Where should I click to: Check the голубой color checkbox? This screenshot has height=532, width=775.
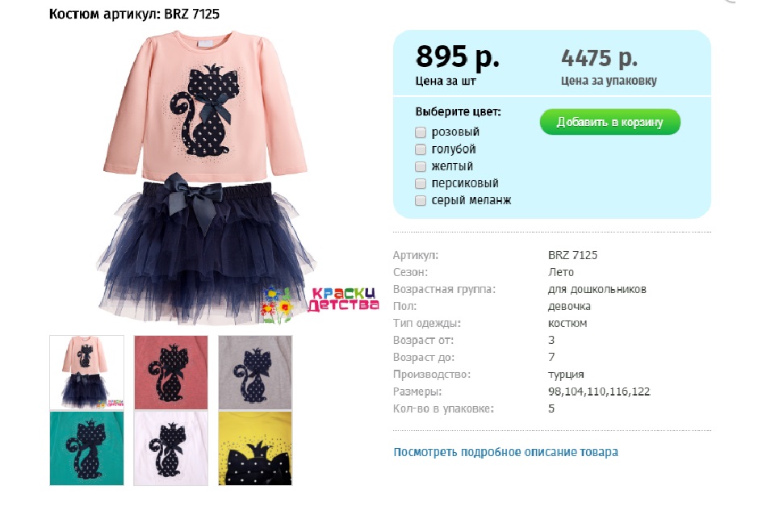(x=421, y=149)
